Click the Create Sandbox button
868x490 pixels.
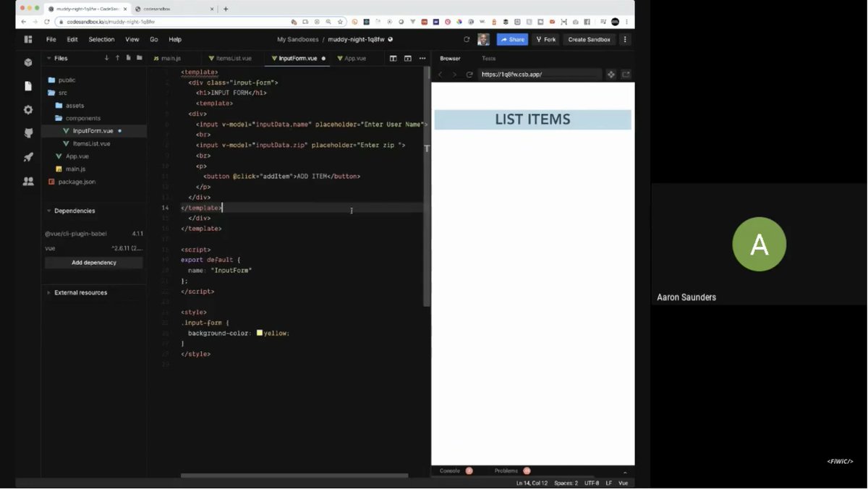point(589,39)
